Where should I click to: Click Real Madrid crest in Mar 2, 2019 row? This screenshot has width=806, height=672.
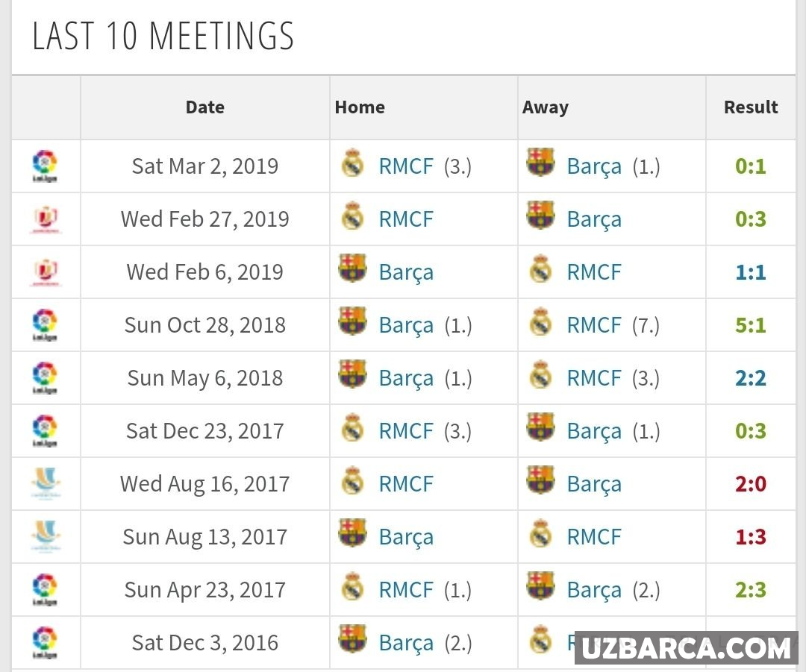point(352,163)
